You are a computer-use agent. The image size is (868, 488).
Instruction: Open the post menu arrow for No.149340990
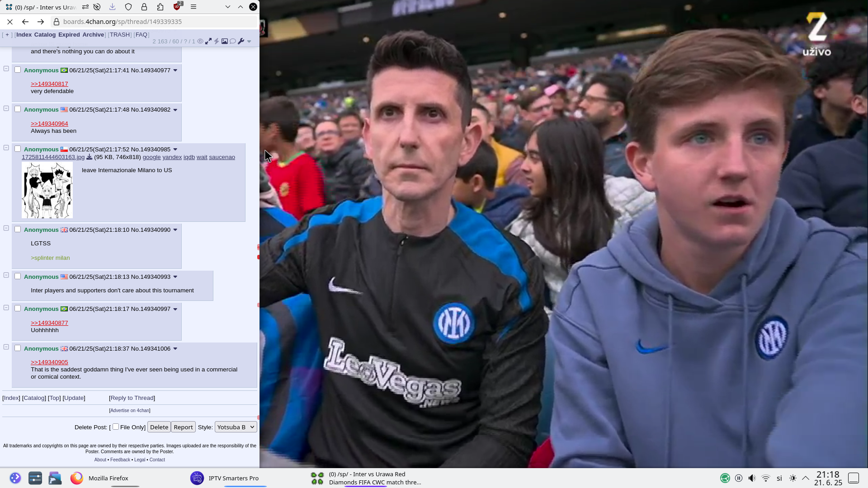pos(175,230)
